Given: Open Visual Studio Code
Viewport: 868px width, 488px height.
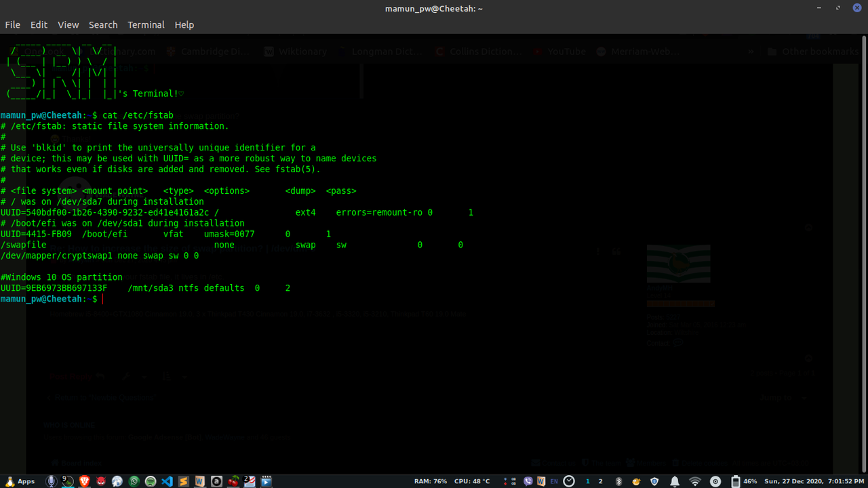Looking at the screenshot, I should coord(167,481).
